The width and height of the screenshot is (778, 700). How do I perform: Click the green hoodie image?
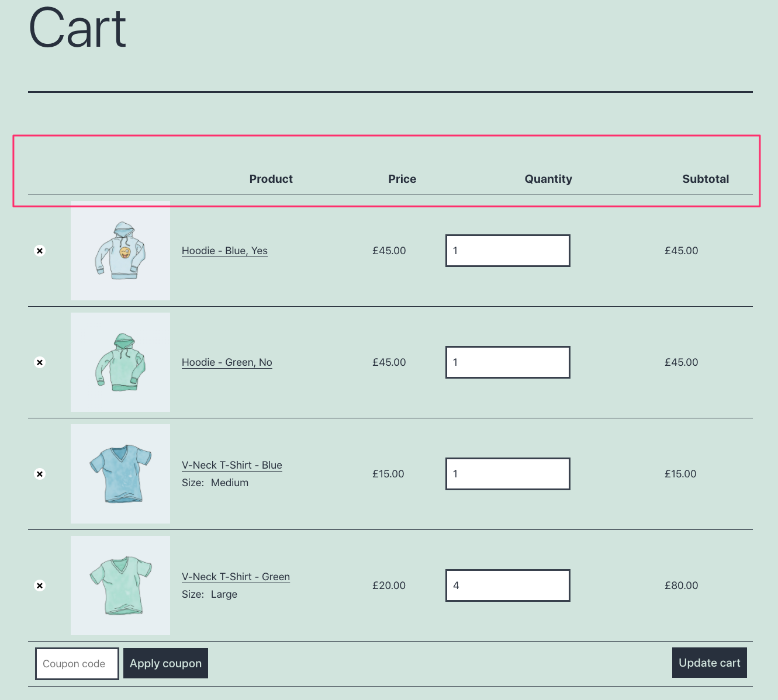(120, 362)
